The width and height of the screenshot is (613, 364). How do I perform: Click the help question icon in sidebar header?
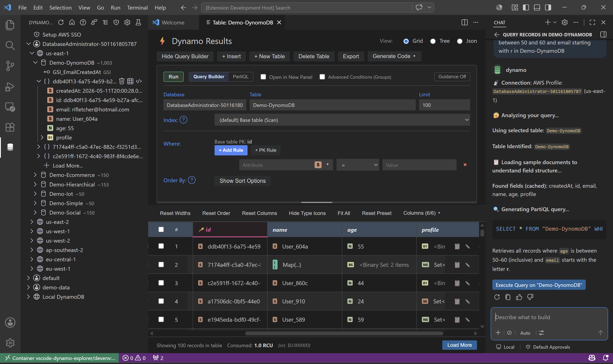tap(83, 23)
